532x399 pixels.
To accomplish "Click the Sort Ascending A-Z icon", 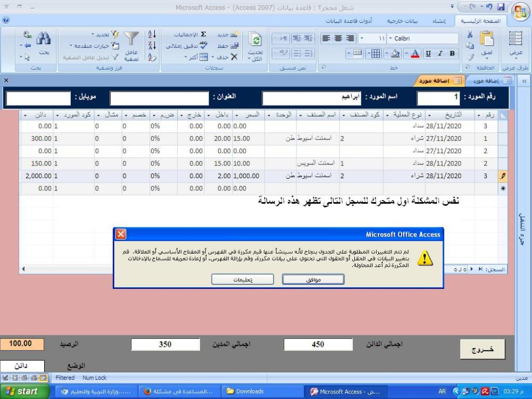I will click(152, 34).
